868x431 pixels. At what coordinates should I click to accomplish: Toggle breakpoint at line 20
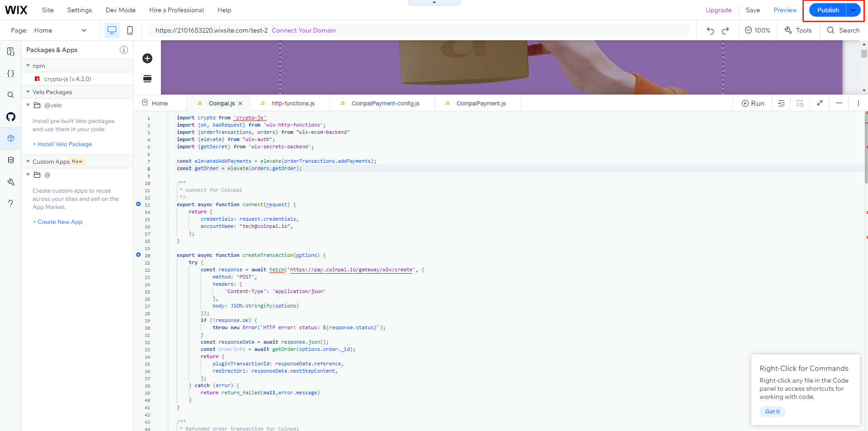[138, 255]
